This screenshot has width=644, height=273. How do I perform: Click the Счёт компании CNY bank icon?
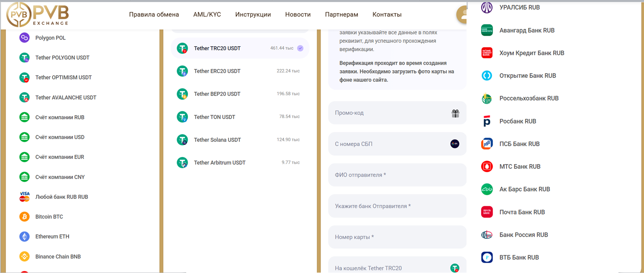click(25, 177)
